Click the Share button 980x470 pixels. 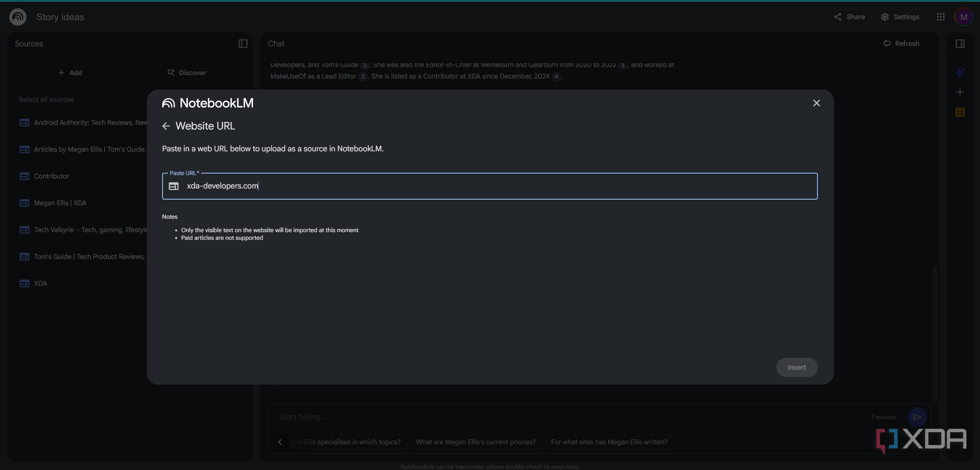[x=850, y=17]
